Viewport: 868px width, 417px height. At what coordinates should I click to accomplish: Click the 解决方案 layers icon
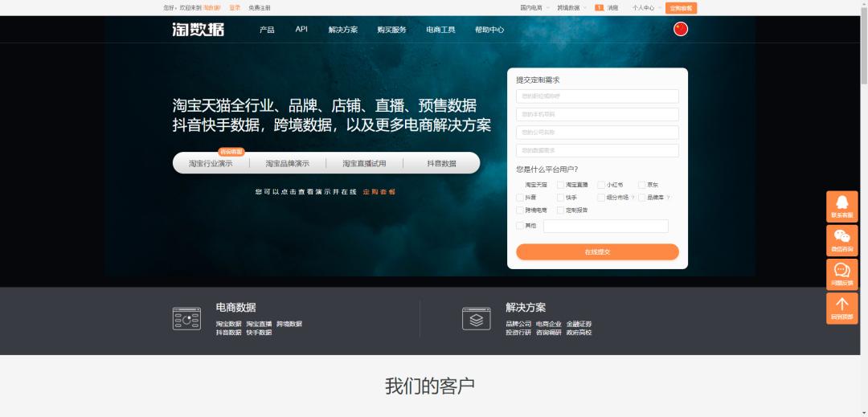[476, 318]
